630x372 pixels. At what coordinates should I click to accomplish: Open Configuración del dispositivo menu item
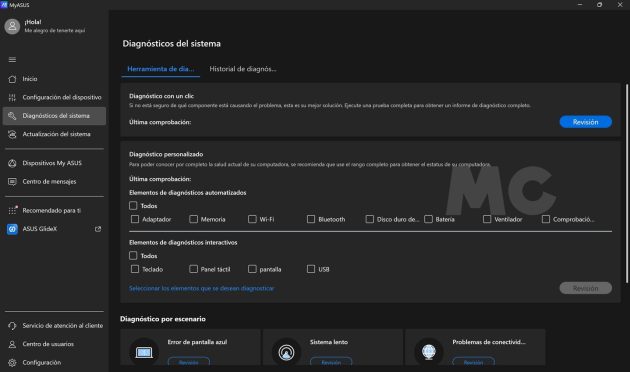click(54, 98)
